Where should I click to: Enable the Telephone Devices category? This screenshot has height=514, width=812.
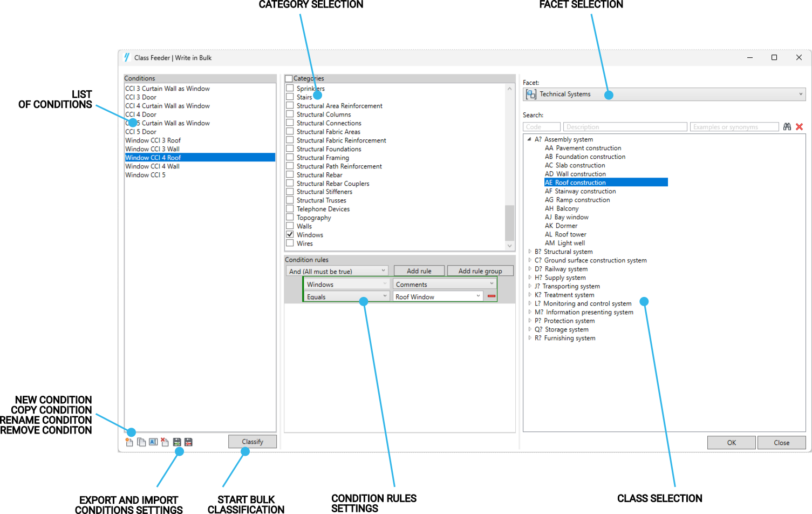[x=290, y=209]
